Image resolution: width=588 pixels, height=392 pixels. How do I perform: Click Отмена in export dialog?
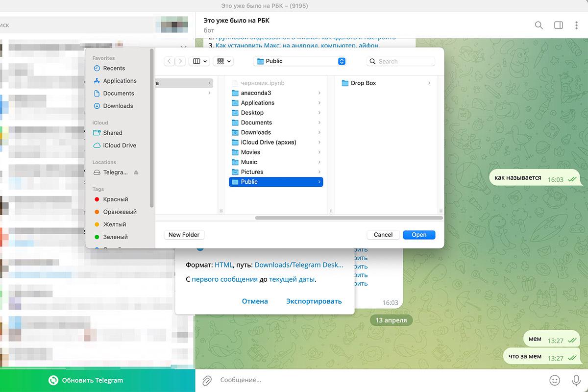point(255,301)
